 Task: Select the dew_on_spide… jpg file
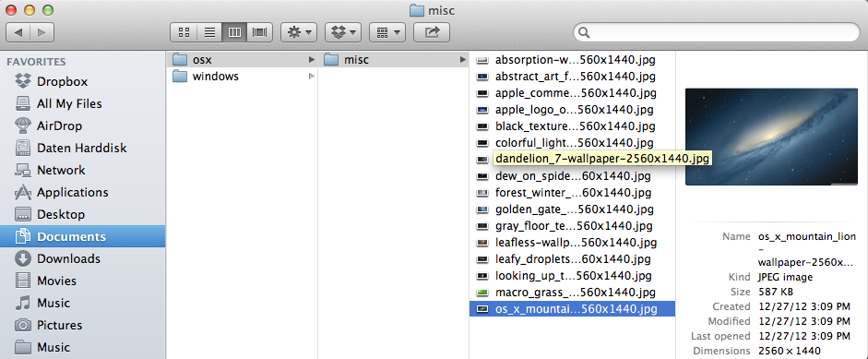click(573, 176)
